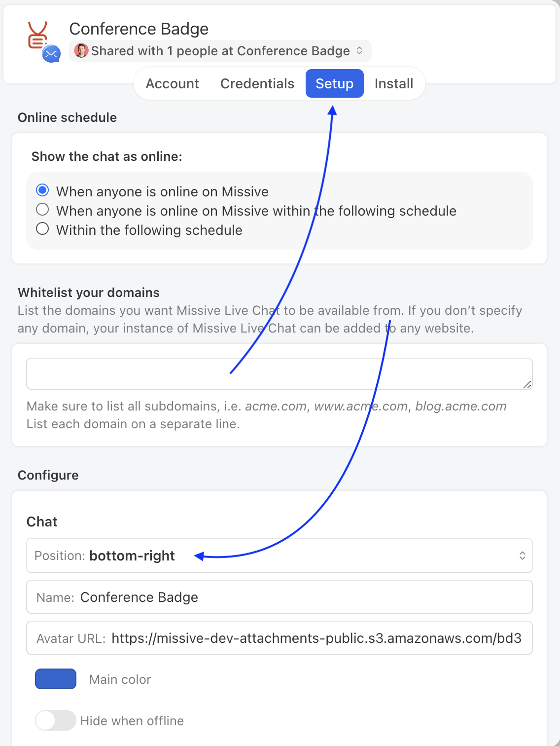This screenshot has height=746, width=560.
Task: Click the up-down chevron after "Conference Badge" sharing text
Action: pos(359,51)
